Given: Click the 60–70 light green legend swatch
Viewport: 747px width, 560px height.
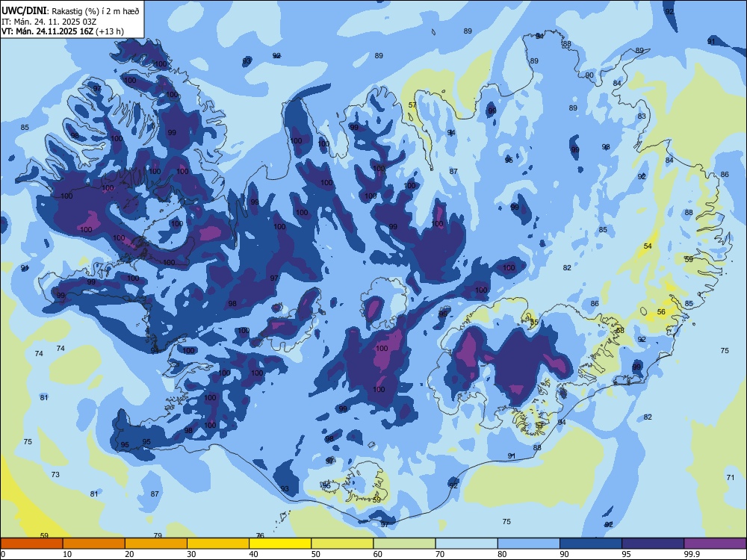Looking at the screenshot, I should click(404, 544).
